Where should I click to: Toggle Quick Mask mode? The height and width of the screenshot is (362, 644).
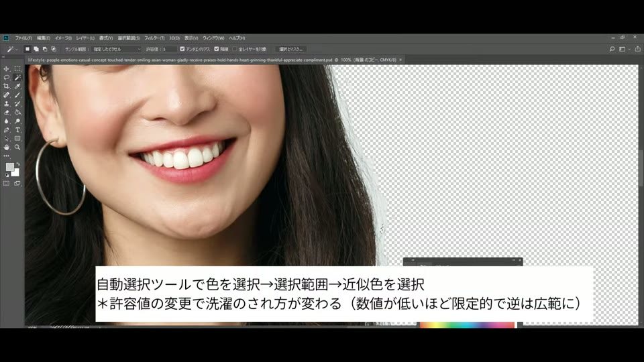point(6,184)
